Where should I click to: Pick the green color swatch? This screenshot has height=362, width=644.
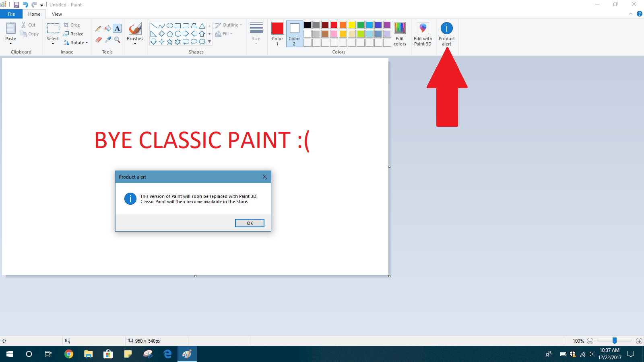[361, 25]
